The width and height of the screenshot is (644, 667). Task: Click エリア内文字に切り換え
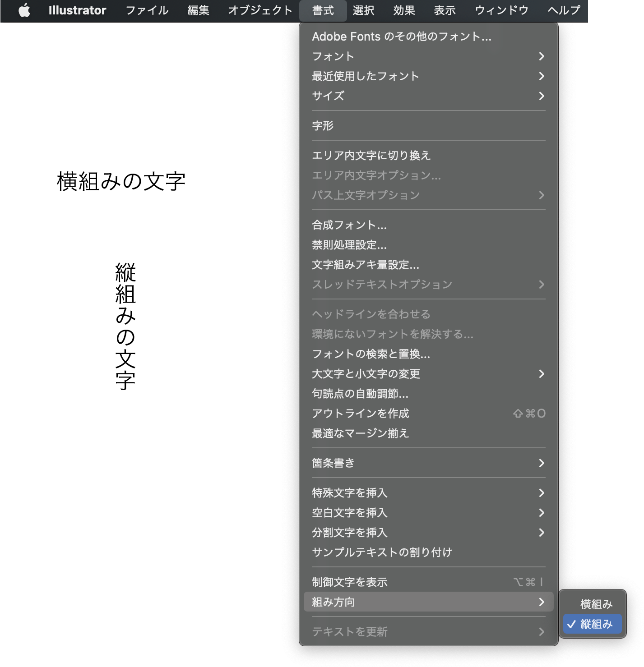click(371, 156)
